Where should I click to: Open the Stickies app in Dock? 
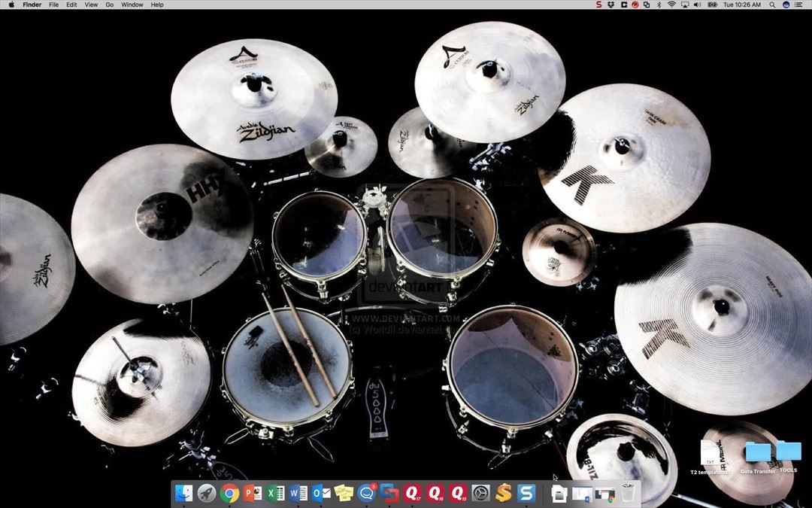click(x=344, y=493)
